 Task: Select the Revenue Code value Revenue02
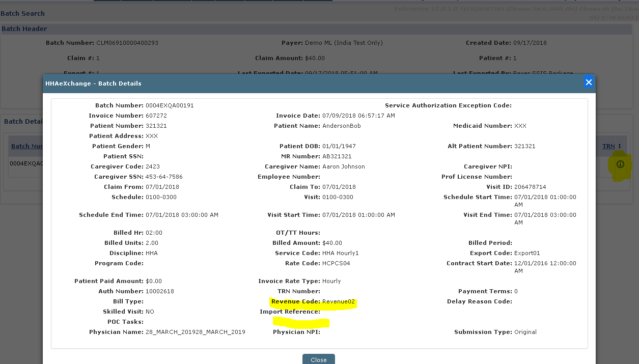pos(338,301)
